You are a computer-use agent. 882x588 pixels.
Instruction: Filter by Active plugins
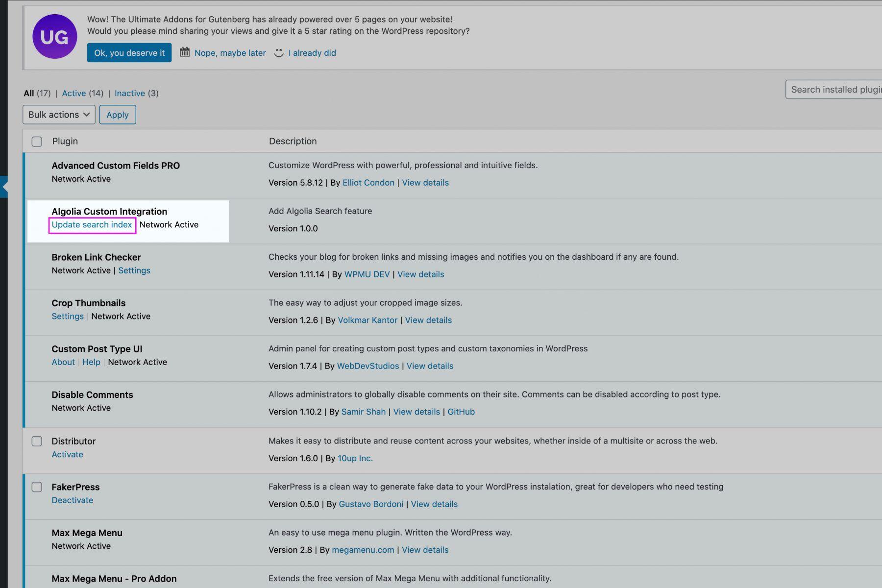pos(73,93)
